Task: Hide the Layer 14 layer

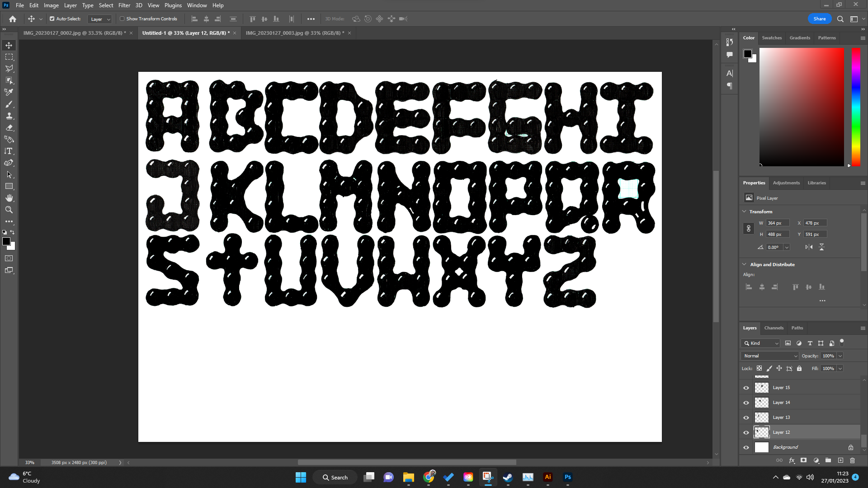Action: point(746,402)
